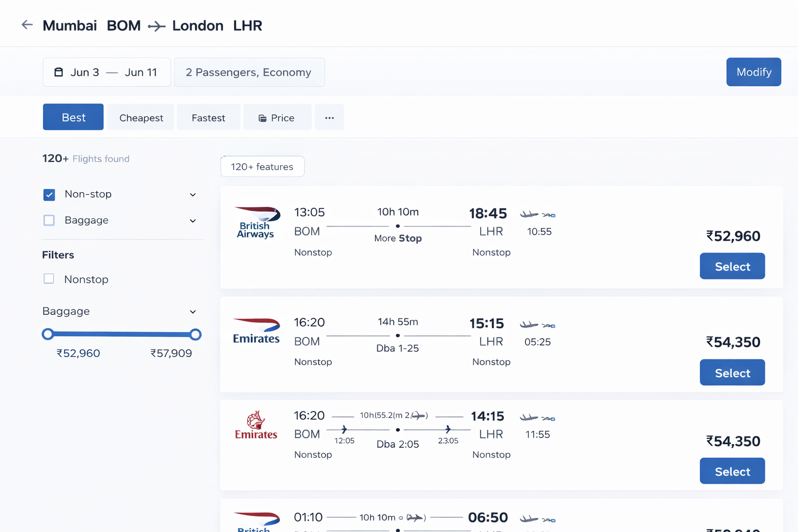The height and width of the screenshot is (532, 798).
Task: Select the ₹52,960 British Airways flight
Action: pos(732,266)
